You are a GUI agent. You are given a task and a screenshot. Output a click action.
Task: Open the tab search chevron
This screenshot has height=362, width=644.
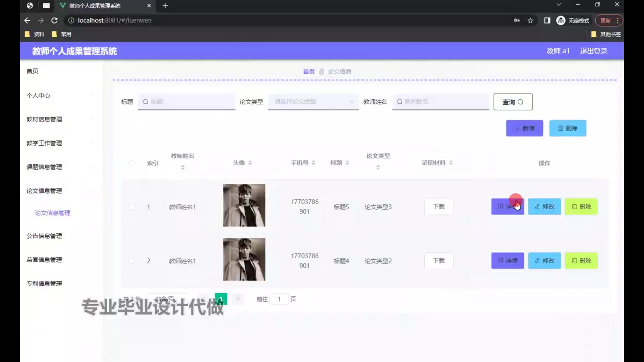point(558,5)
